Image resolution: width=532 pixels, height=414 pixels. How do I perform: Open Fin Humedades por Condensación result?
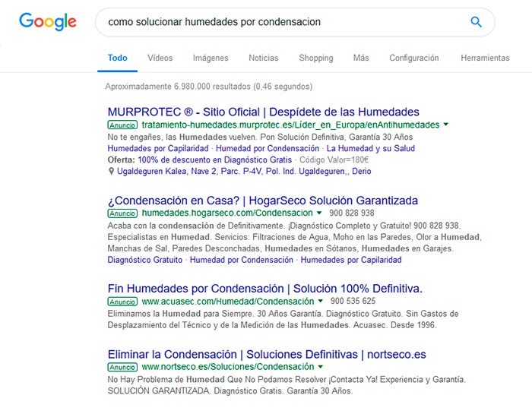click(x=265, y=289)
